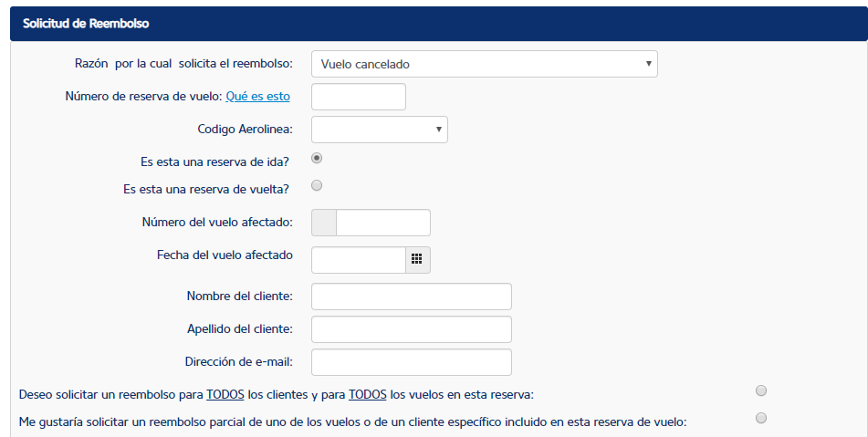The height and width of the screenshot is (437, 868).
Task: Click the 'Es esta una reserva de vuelta?' label
Action: click(x=206, y=189)
